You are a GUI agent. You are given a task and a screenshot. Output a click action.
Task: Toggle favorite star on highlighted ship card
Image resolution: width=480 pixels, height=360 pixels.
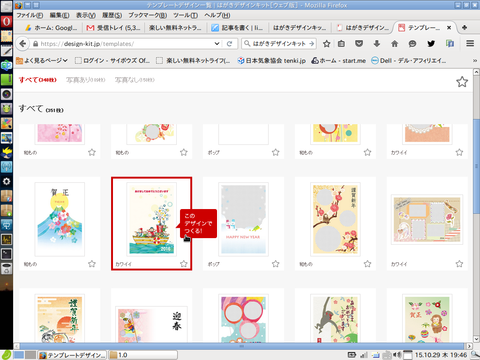(x=184, y=264)
